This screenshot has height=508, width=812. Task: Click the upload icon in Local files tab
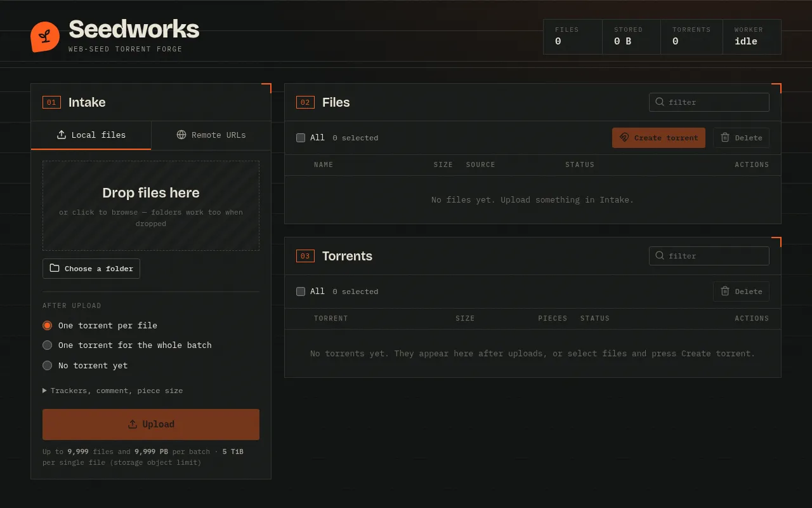[62, 135]
